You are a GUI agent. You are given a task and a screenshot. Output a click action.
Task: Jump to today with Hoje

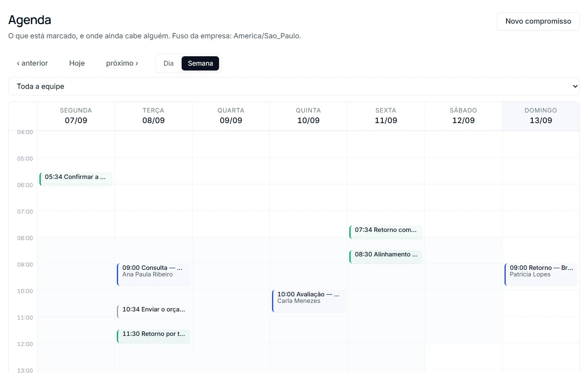pyautogui.click(x=77, y=63)
